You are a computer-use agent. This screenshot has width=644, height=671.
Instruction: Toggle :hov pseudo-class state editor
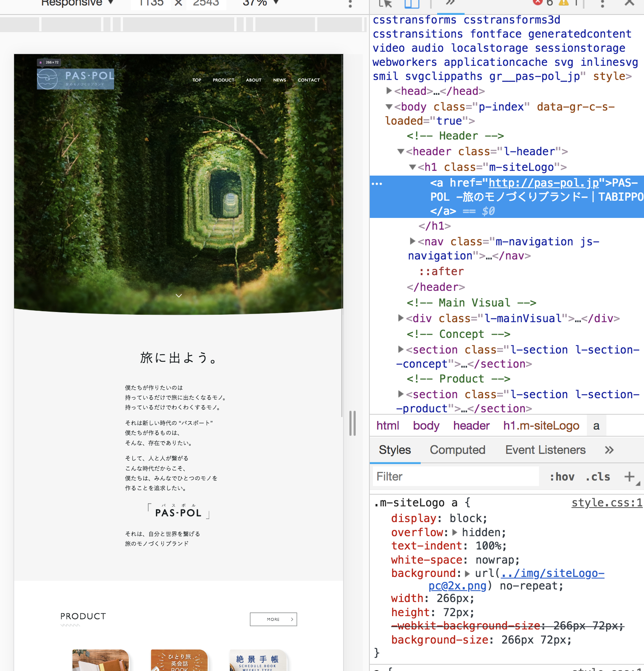[x=563, y=476]
